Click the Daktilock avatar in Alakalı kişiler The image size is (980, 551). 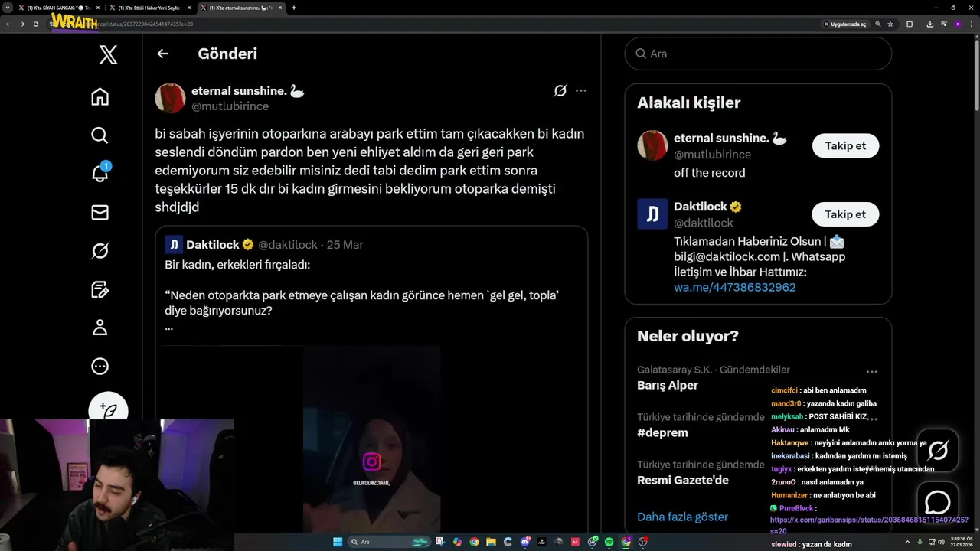[x=652, y=214]
